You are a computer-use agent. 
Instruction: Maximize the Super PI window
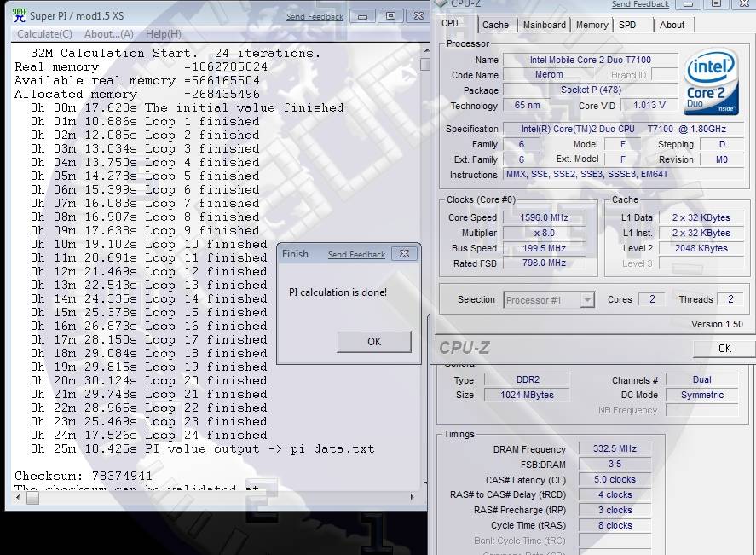390,16
